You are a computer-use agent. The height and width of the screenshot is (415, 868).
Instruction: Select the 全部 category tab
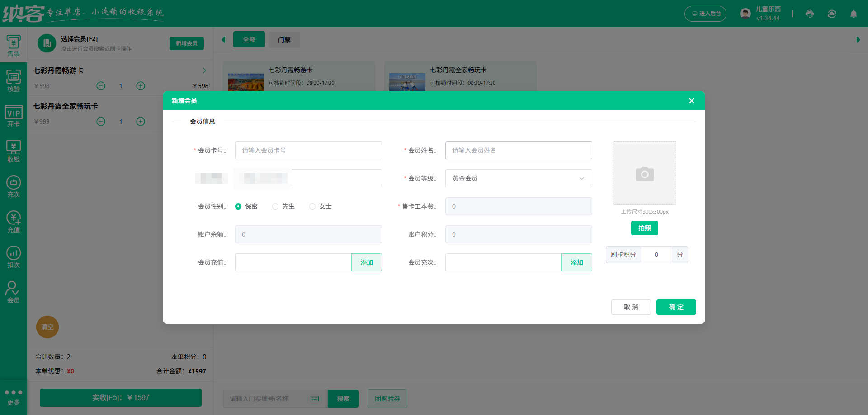[249, 40]
